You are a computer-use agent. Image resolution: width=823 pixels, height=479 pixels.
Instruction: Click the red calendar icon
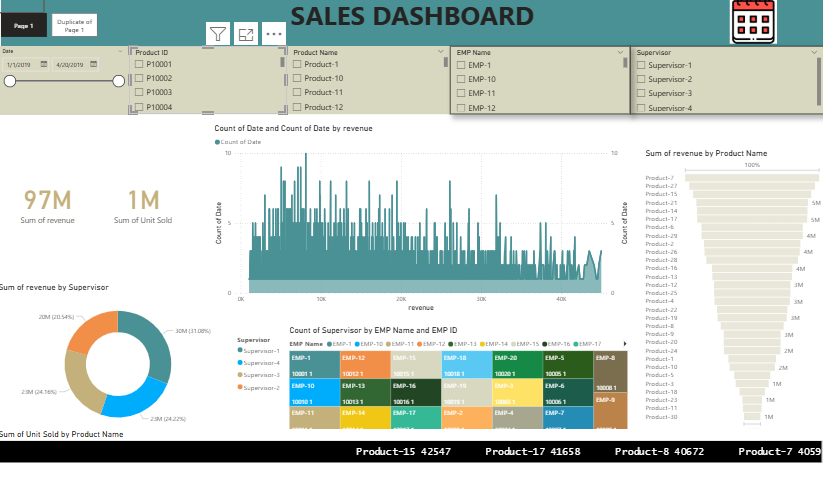(x=752, y=22)
